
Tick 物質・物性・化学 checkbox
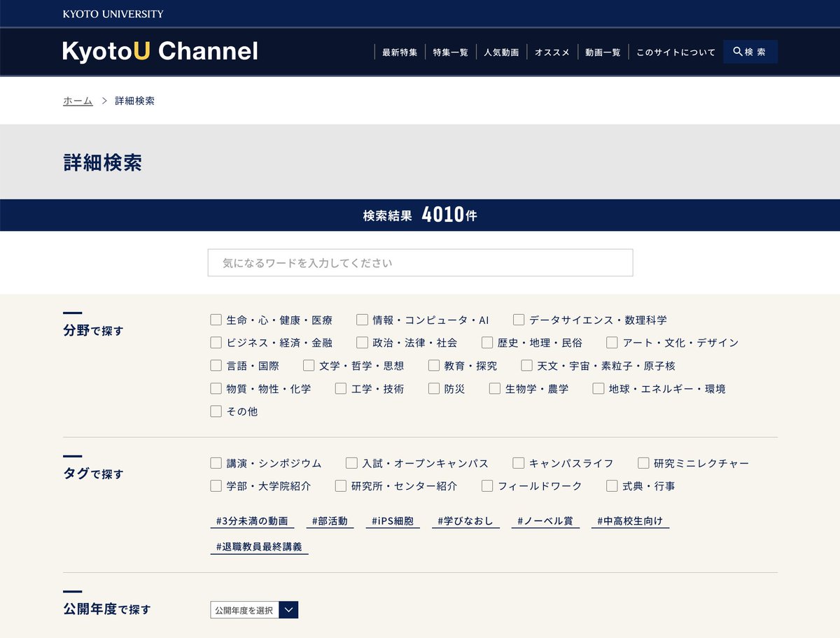click(x=216, y=389)
